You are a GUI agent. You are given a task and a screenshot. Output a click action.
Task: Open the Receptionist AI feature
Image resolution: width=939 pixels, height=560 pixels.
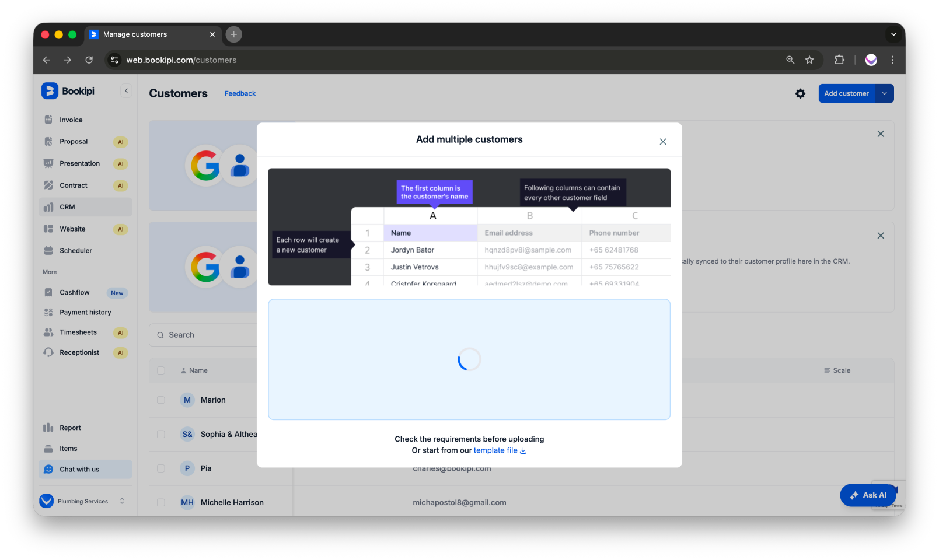click(80, 352)
